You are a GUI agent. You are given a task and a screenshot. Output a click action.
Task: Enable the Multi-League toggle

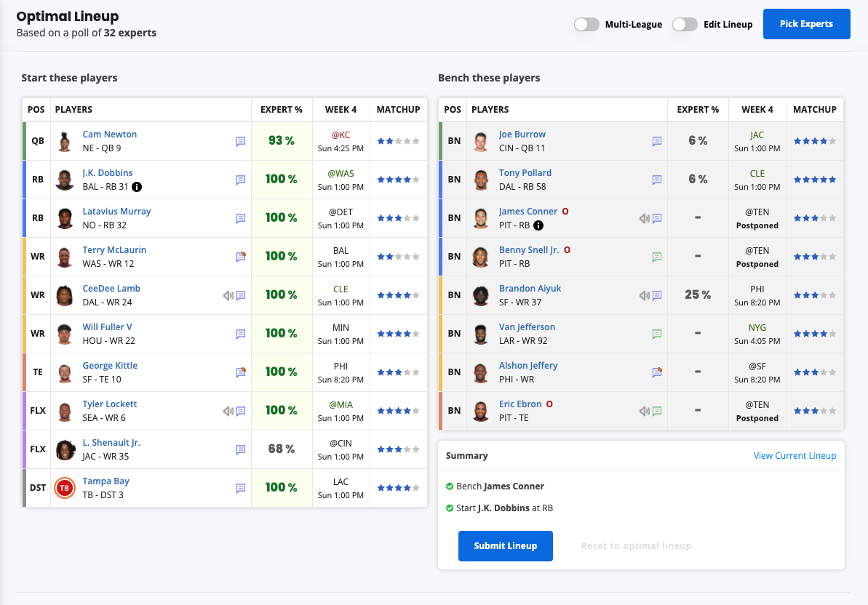(x=586, y=24)
